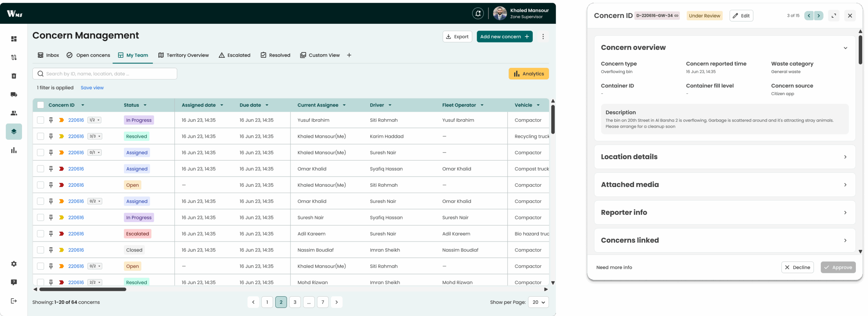This screenshot has width=868, height=316.
Task: Click the Save view link
Action: click(x=92, y=88)
